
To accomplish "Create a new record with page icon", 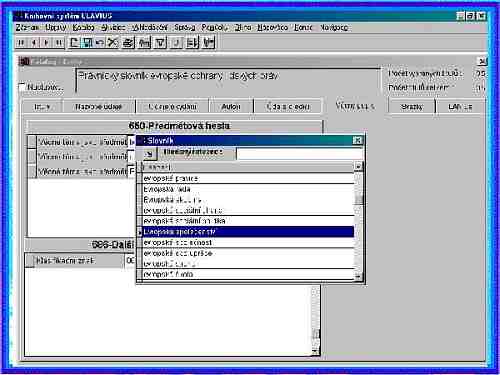I will tap(74, 43).
